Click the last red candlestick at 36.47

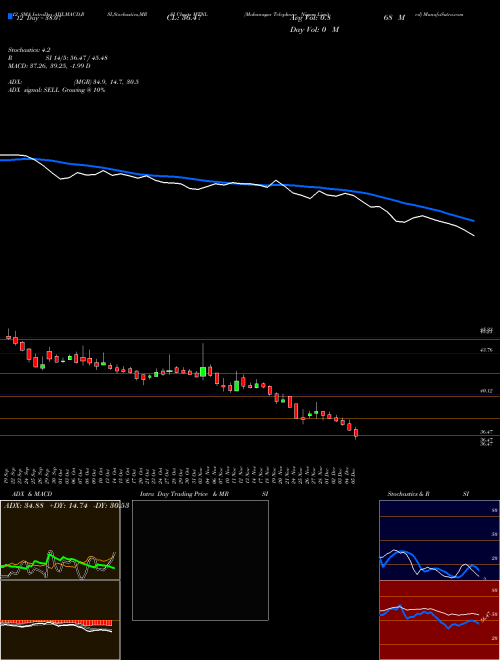point(356,433)
